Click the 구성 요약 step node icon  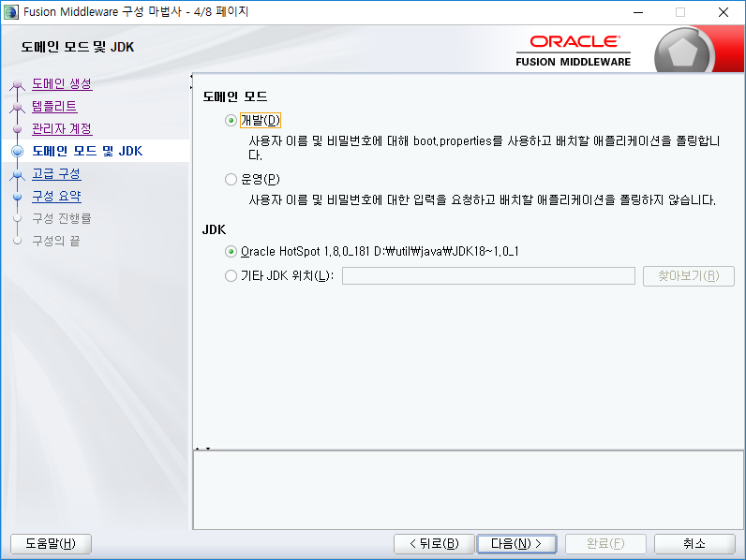click(x=18, y=197)
